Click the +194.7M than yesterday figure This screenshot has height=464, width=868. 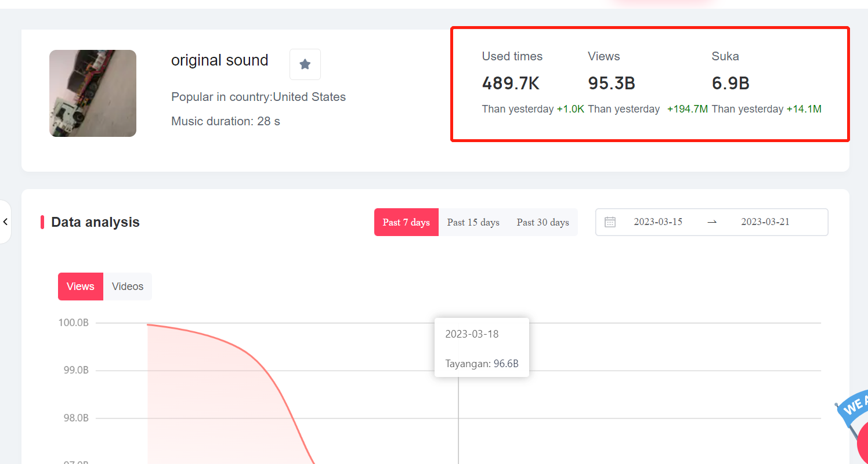tap(688, 109)
